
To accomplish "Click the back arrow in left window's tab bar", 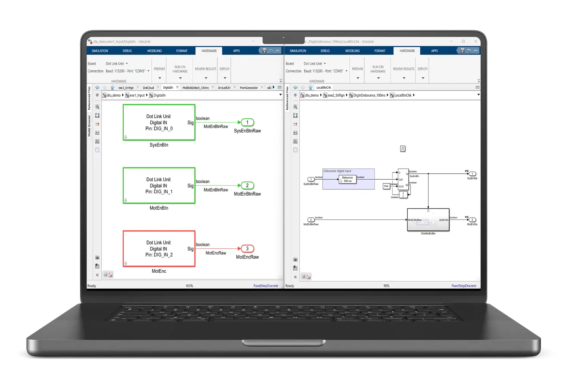I will (x=97, y=88).
